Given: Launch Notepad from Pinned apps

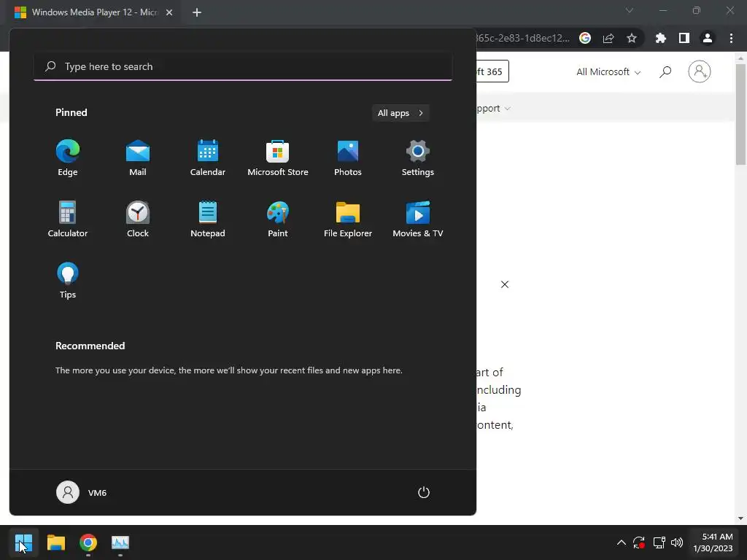Looking at the screenshot, I should tap(208, 219).
